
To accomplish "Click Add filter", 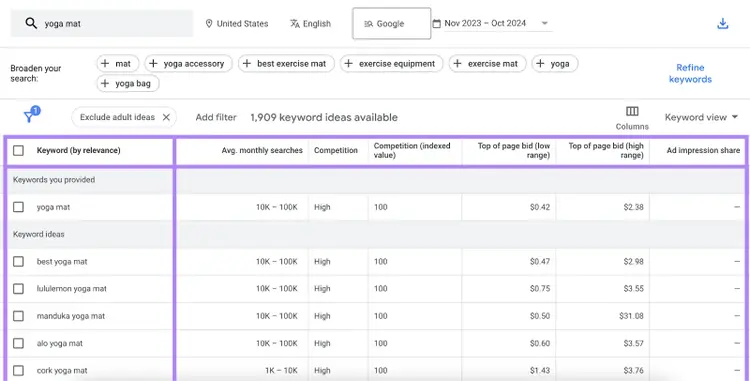I will pyautogui.click(x=216, y=117).
